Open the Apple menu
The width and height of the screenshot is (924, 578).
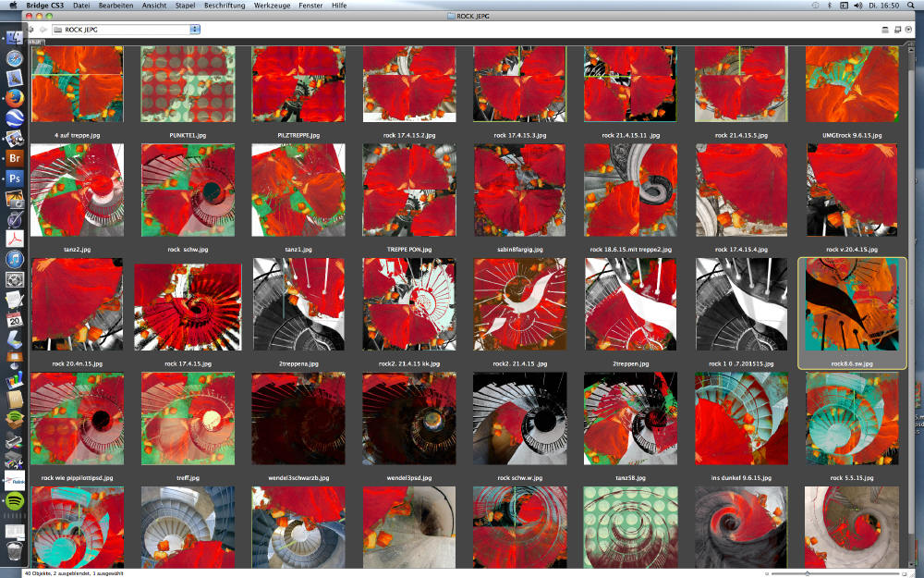(x=13, y=6)
